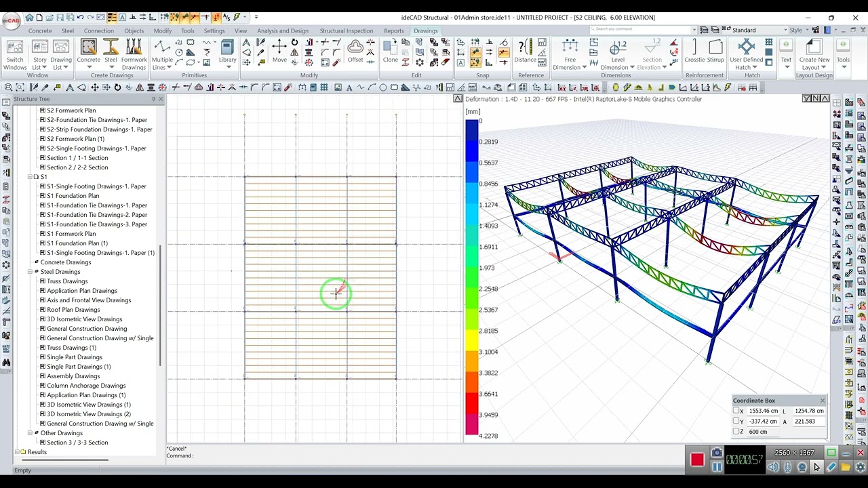The height and width of the screenshot is (488, 868).
Task: Select 'Roof Plan Drawings' tree item
Action: click(x=73, y=310)
